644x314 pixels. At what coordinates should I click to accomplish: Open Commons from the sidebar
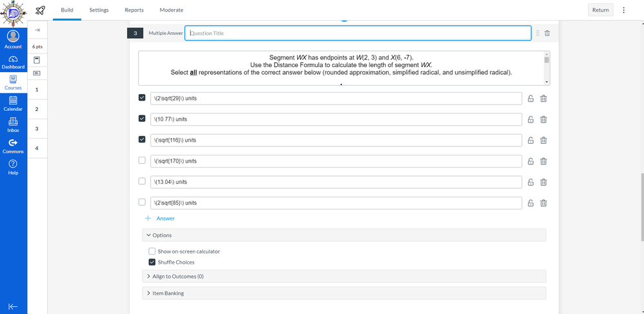pyautogui.click(x=13, y=146)
